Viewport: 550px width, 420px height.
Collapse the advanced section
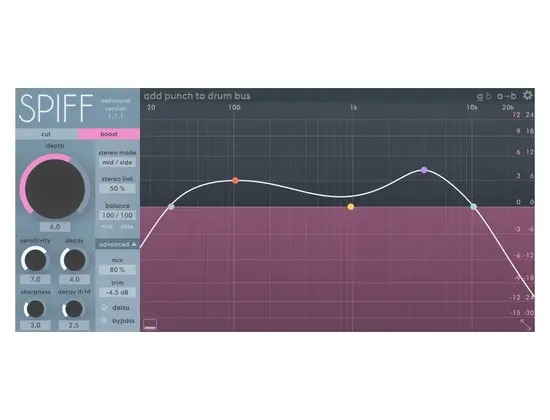[118, 244]
